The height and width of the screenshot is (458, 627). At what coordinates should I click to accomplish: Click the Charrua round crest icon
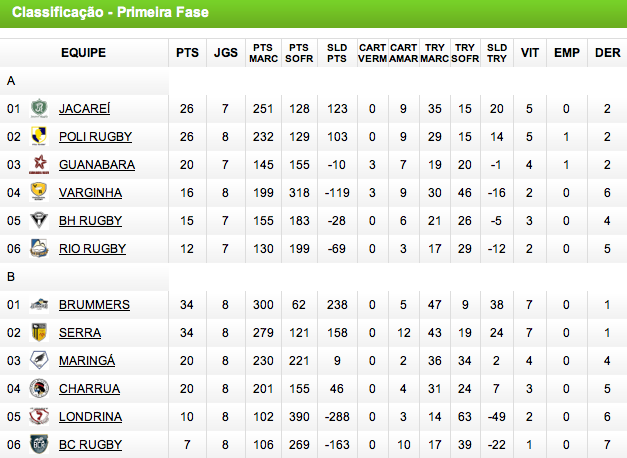(x=39, y=388)
